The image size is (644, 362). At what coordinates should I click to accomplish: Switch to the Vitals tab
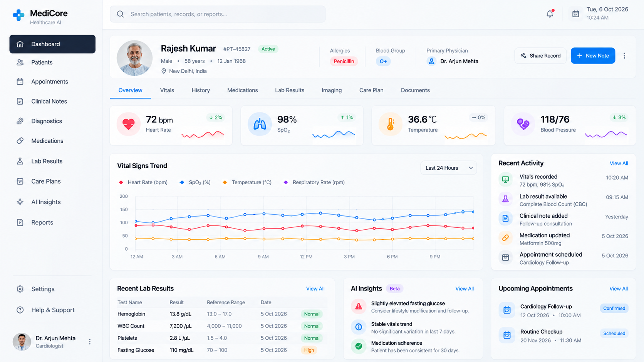click(167, 90)
